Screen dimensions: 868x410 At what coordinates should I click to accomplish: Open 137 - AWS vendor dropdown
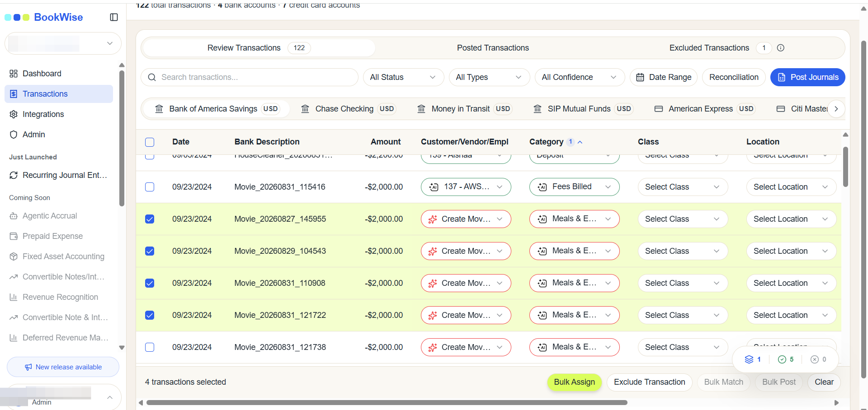[466, 187]
